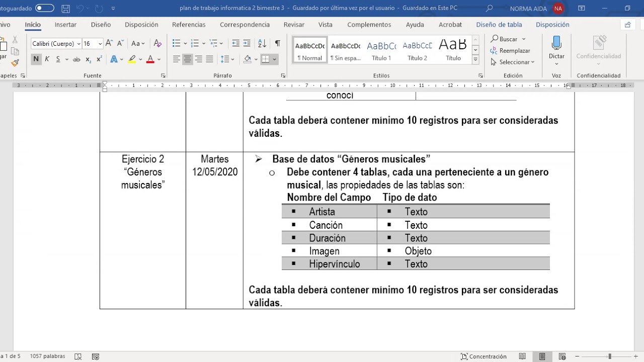Click the numbered list icon
This screenshot has height=362, width=644.
tap(195, 44)
